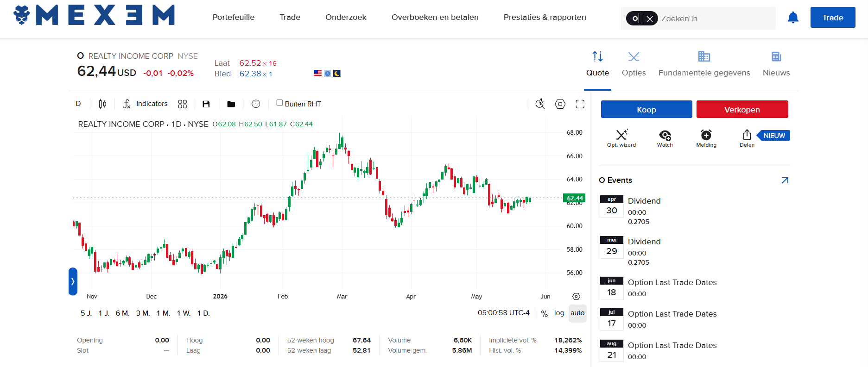The height and width of the screenshot is (367, 868).
Task: Open mei 29 Dividend event
Action: point(694,252)
